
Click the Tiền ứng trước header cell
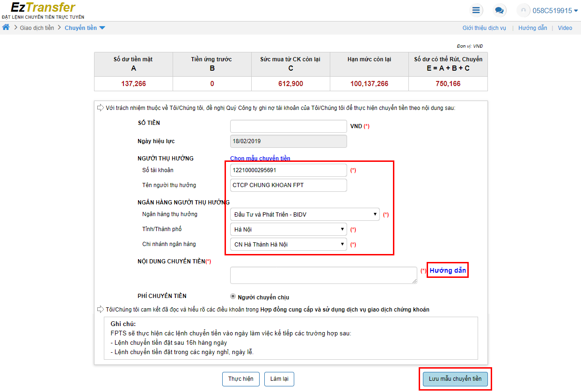coord(212,64)
